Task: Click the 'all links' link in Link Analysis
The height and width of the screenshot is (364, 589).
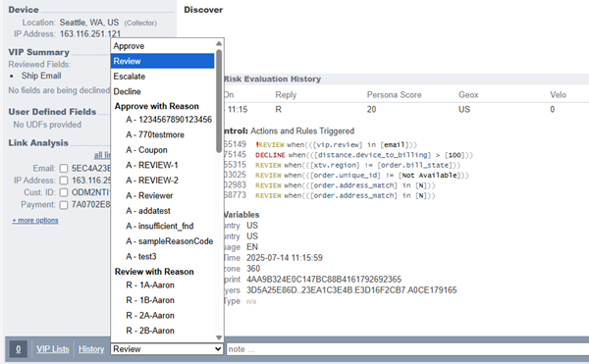Action: pos(102,155)
